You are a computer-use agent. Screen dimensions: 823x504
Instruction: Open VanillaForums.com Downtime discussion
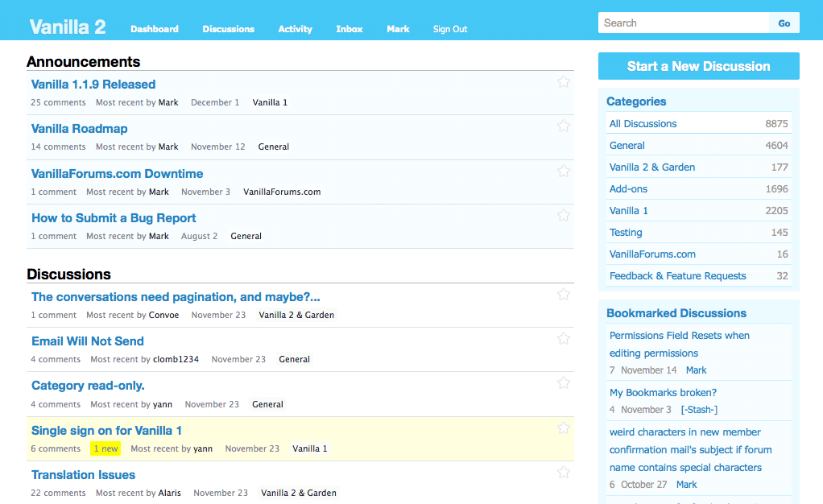tap(117, 174)
